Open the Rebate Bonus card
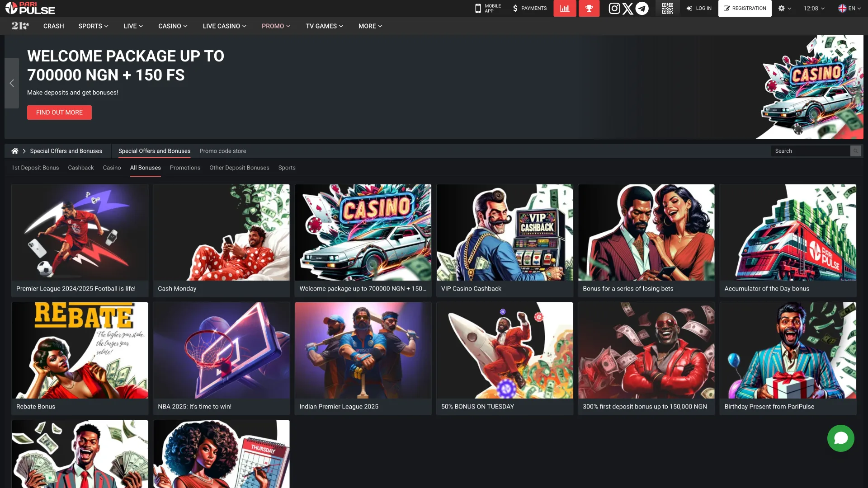 pos(80,358)
